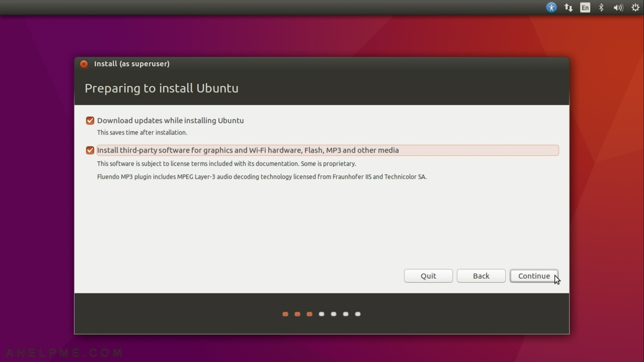The height and width of the screenshot is (362, 644).
Task: Uncheck Download updates while installing Ubuntu
Action: pos(90,121)
